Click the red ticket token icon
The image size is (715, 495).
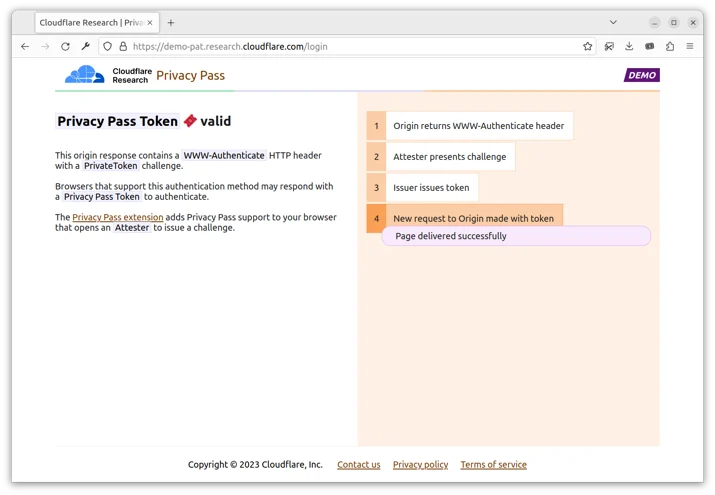click(190, 121)
